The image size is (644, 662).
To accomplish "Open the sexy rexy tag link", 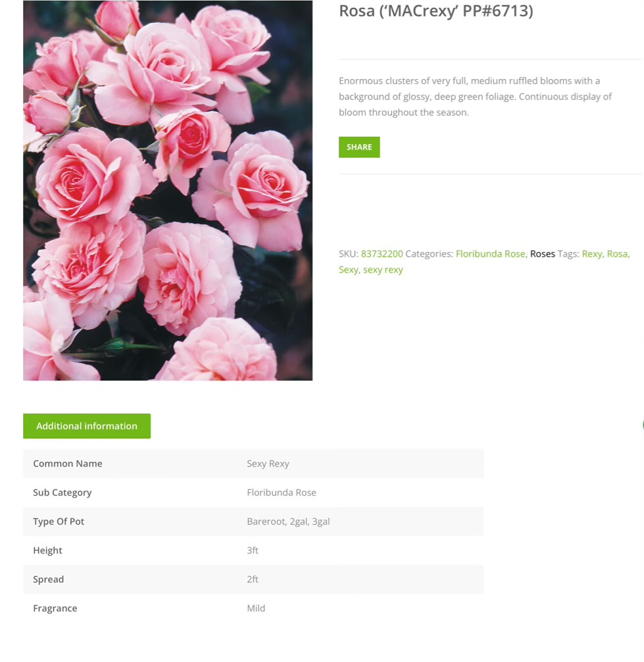I will (383, 270).
